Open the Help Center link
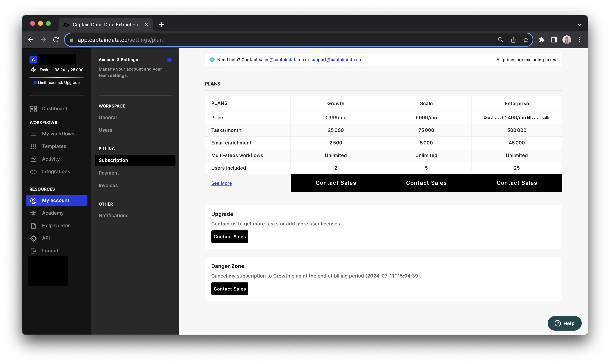 [x=56, y=226]
